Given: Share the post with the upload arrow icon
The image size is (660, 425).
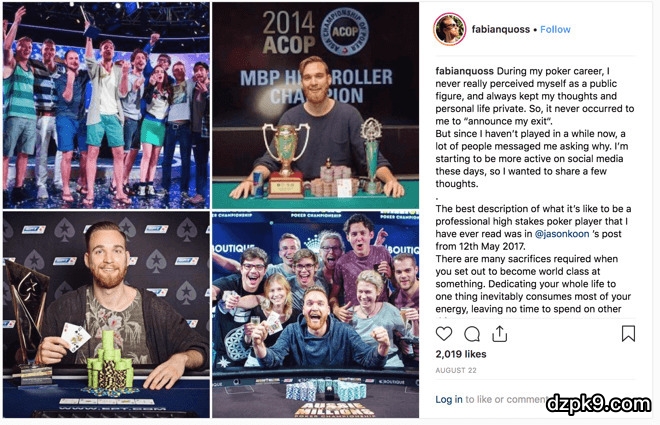Looking at the screenshot, I should point(499,334).
